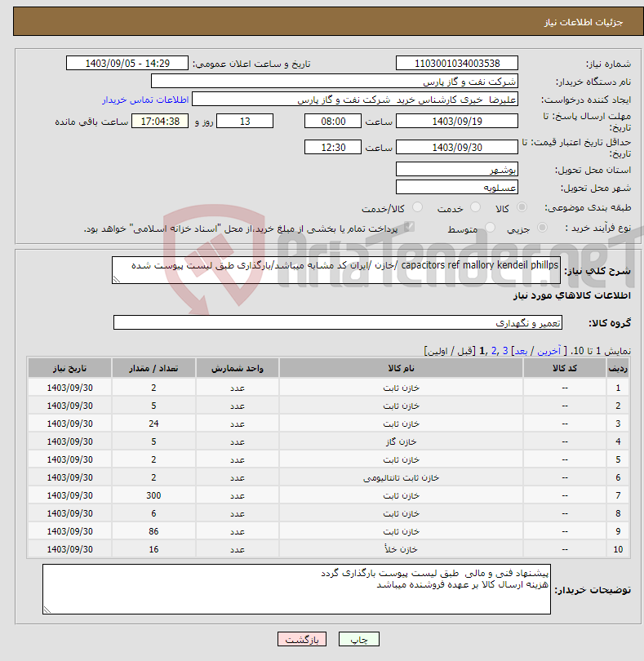Go to بعد next page link
This screenshot has width=644, height=661.
tap(521, 351)
